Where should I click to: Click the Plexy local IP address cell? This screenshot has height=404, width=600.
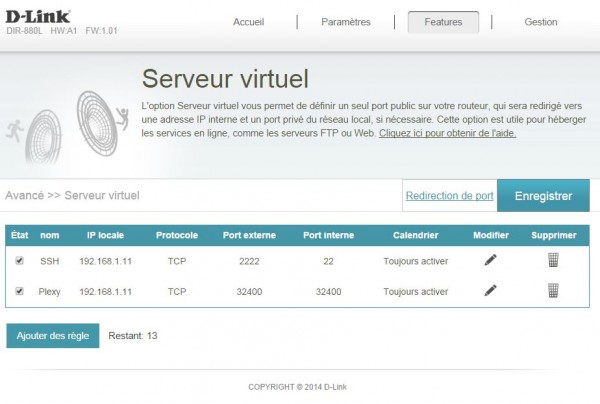pos(105,292)
